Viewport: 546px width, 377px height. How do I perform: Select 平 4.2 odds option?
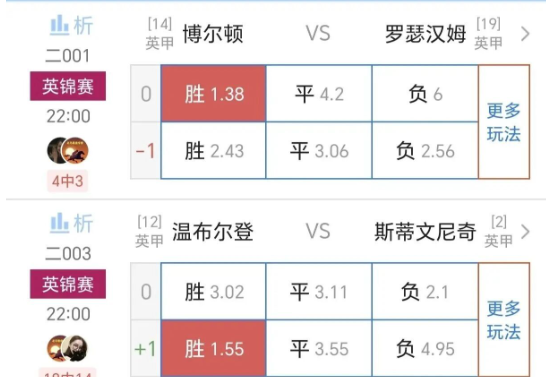click(x=319, y=94)
